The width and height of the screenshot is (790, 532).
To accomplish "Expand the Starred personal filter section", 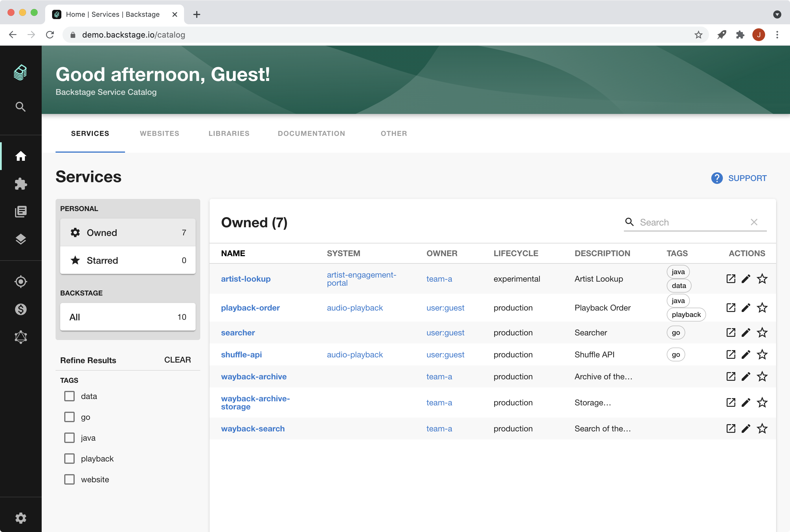I will point(127,260).
